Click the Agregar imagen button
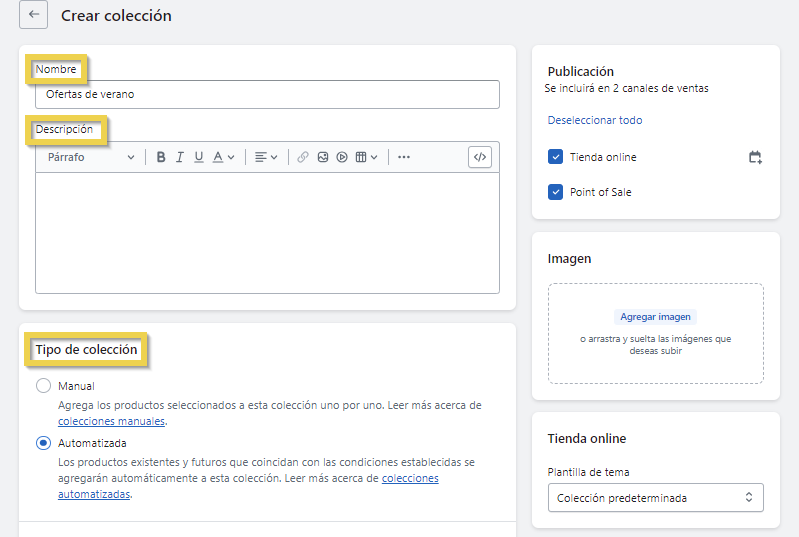 [x=655, y=317]
